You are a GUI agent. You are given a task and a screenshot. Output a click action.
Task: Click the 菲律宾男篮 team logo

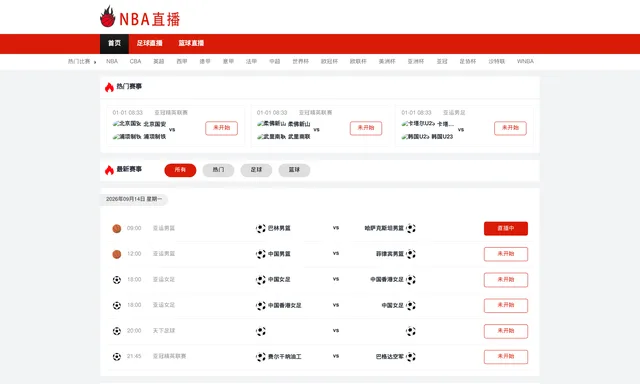[411, 254]
